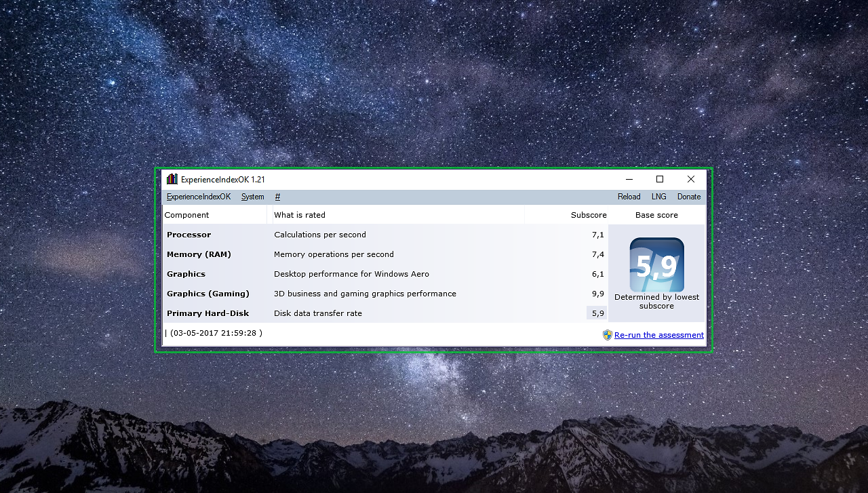Click the Graphics subscore 6,1
The height and width of the screenshot is (493, 868).
click(x=597, y=274)
